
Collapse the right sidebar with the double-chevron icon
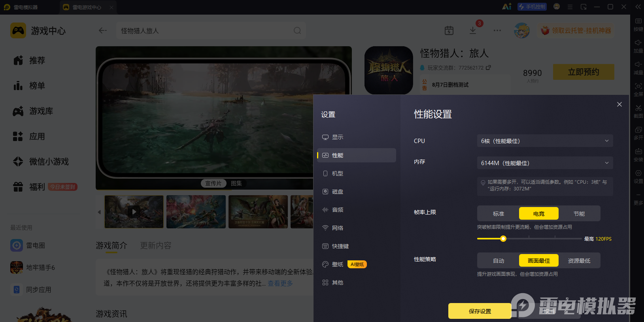[638, 7]
